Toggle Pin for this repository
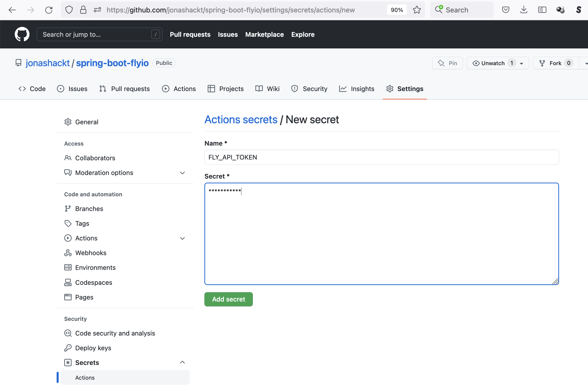The width and height of the screenshot is (588, 386). pos(447,63)
